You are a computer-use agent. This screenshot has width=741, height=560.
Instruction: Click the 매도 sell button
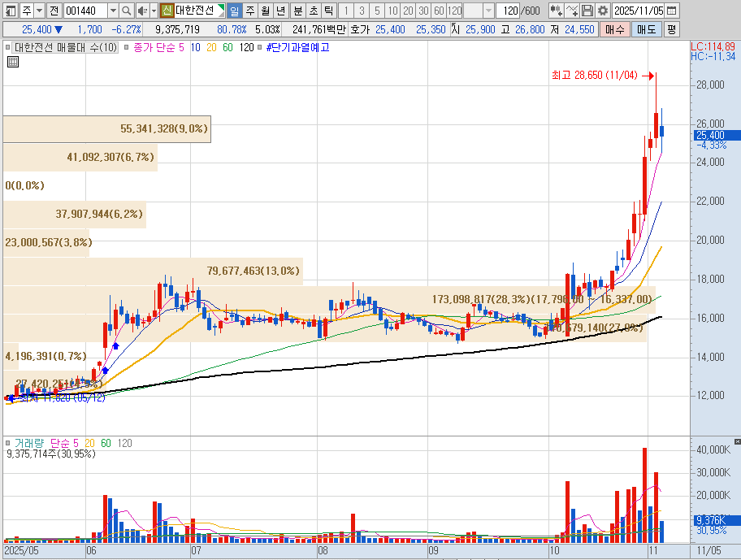point(646,30)
